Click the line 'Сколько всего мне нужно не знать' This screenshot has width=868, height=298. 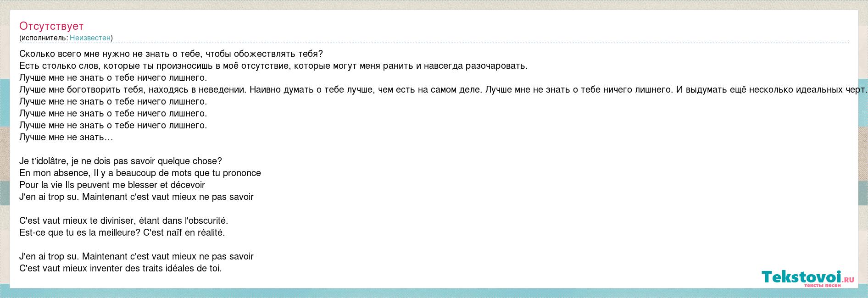[171, 54]
